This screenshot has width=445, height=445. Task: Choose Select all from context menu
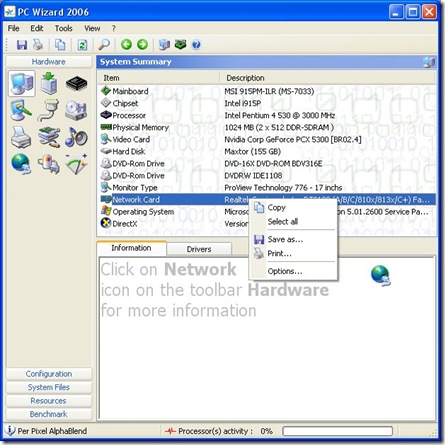click(x=293, y=222)
